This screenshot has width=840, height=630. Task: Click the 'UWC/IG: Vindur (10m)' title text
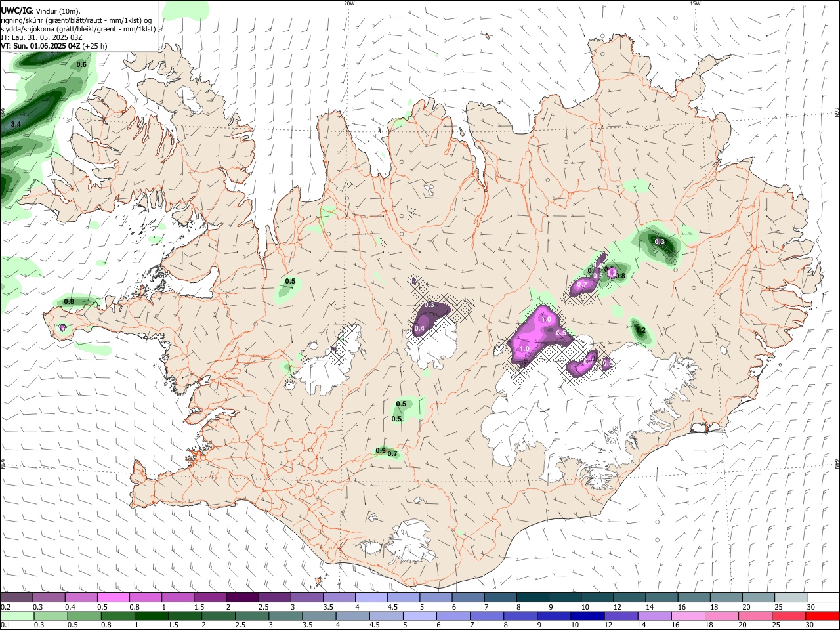point(40,11)
